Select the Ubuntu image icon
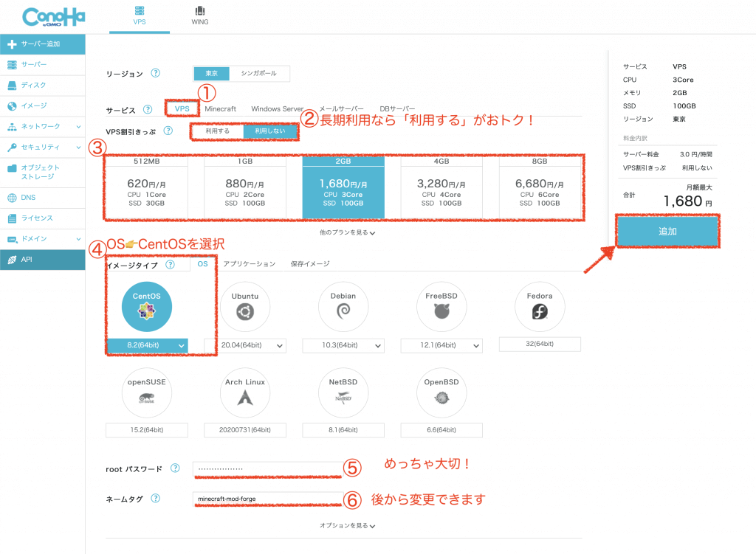The width and height of the screenshot is (756, 554). click(245, 307)
